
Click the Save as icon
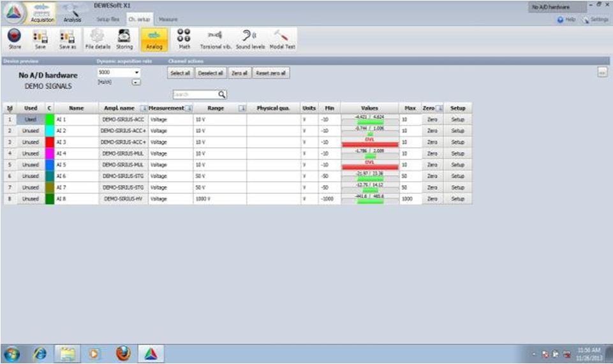coord(67,39)
